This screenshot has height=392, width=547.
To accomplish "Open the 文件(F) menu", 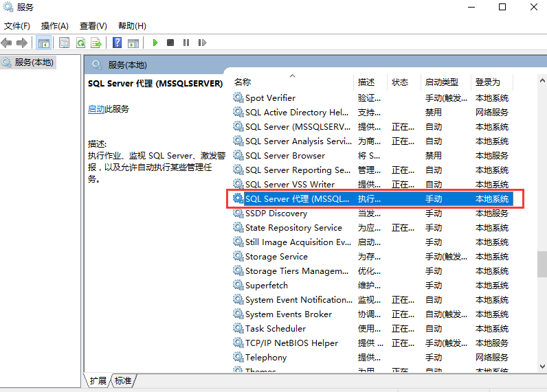I will click(x=17, y=26).
